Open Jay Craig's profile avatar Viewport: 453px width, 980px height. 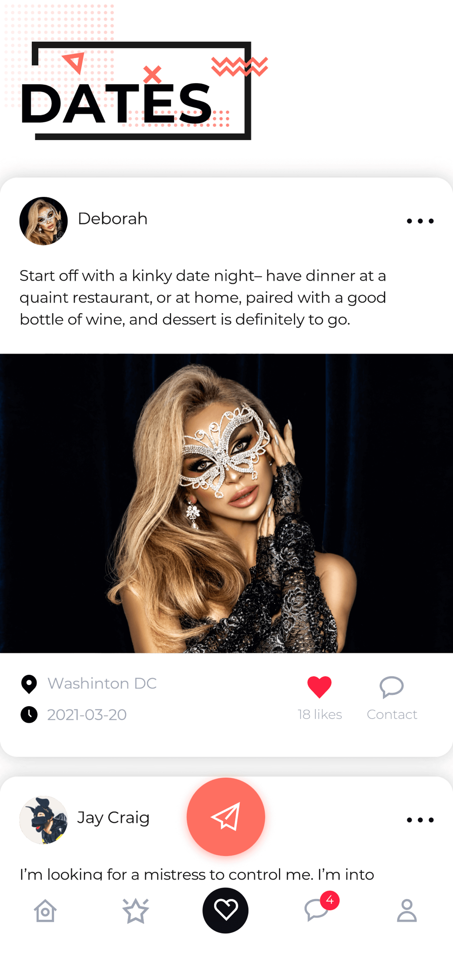click(x=44, y=820)
